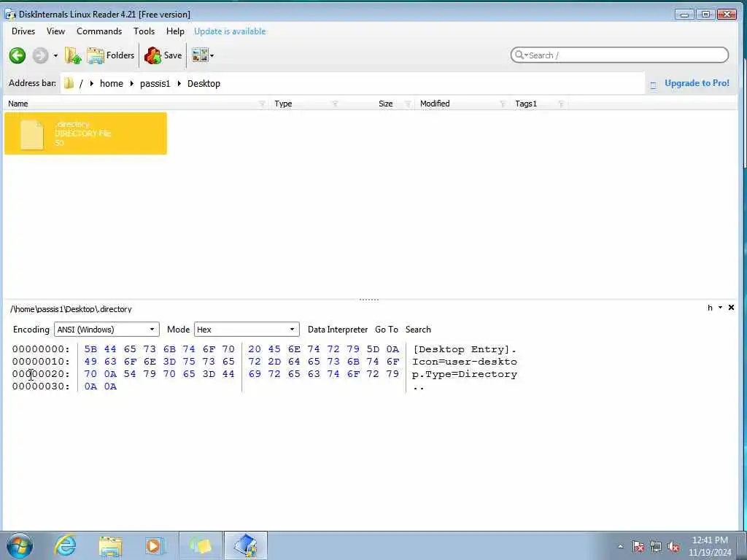
Task: Go up one folder level icon
Action: click(x=73, y=55)
